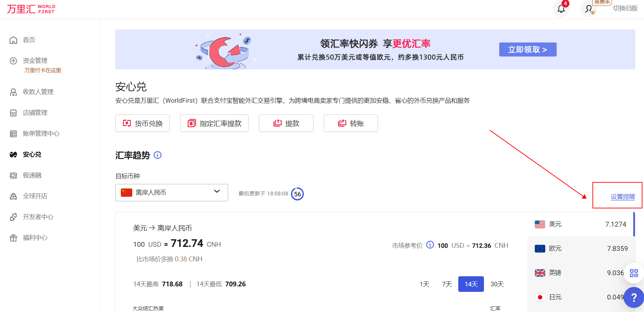This screenshot has height=312, width=644.
Task: Open the notifications bell icon
Action: [x=561, y=9]
